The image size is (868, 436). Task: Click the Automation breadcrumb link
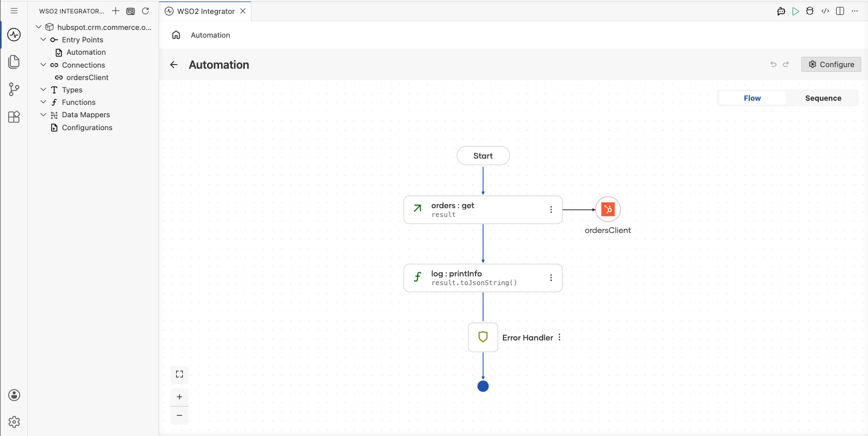tap(210, 35)
